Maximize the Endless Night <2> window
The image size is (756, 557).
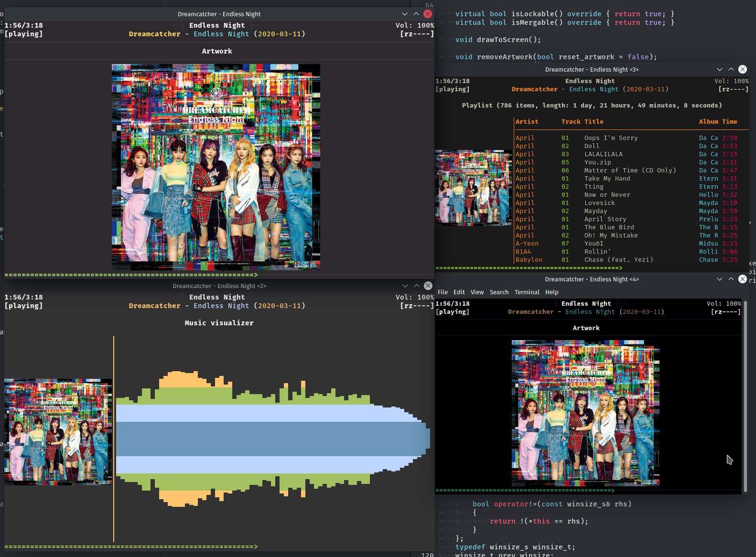point(417,286)
